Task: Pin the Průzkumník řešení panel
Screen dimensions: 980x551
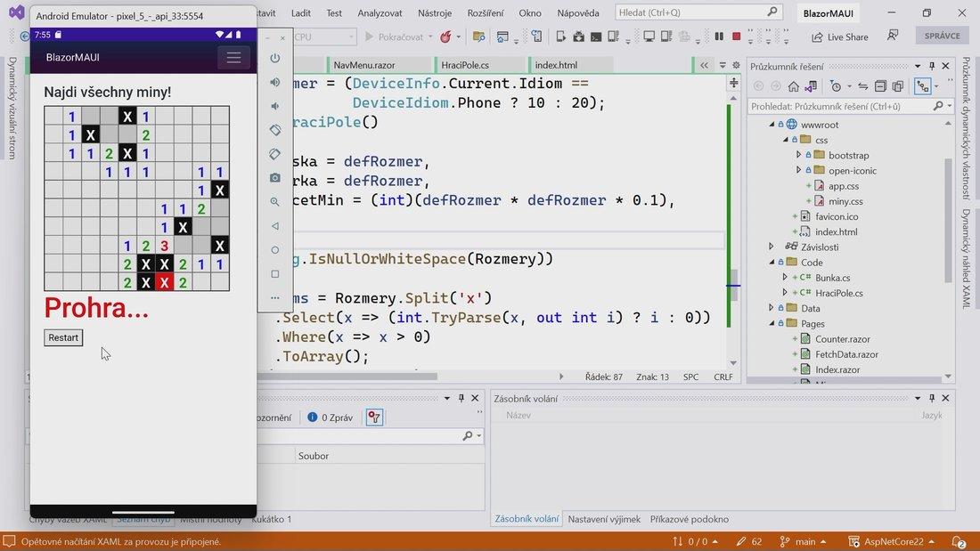Action: click(932, 66)
